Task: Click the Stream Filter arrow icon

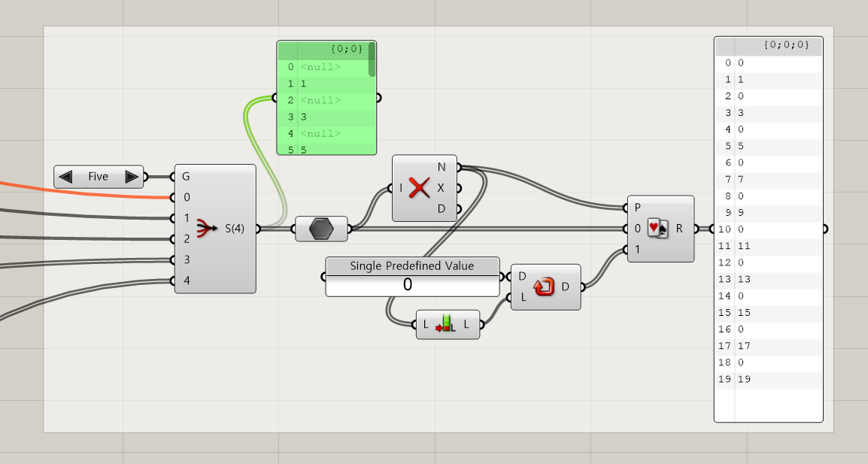Action: tap(208, 228)
